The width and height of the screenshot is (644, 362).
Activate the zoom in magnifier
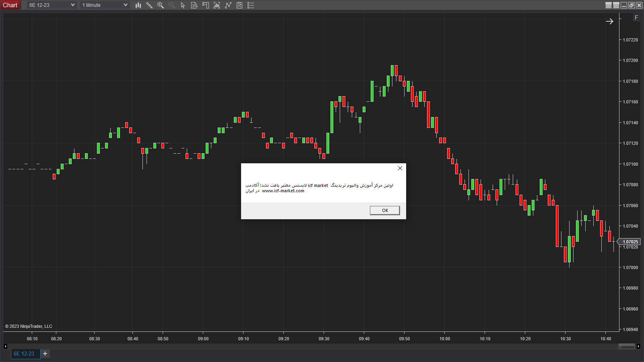(161, 5)
